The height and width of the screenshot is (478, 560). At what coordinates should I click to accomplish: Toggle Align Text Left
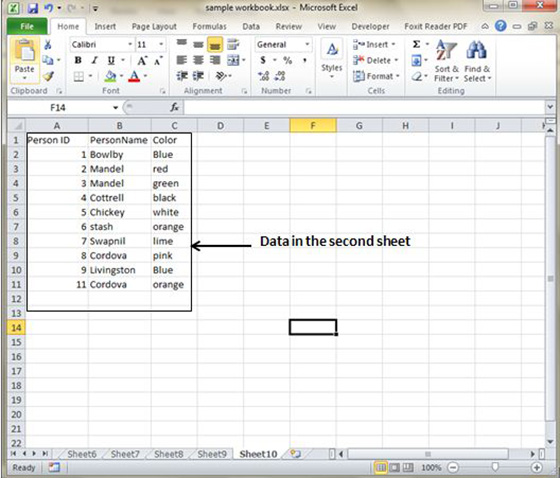point(182,60)
